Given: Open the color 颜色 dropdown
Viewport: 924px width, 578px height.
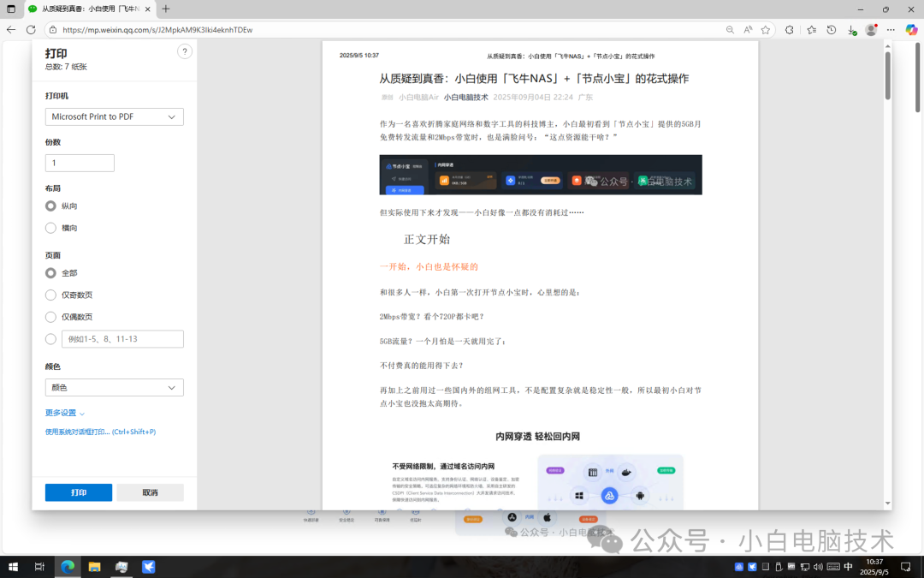Looking at the screenshot, I should point(115,388).
